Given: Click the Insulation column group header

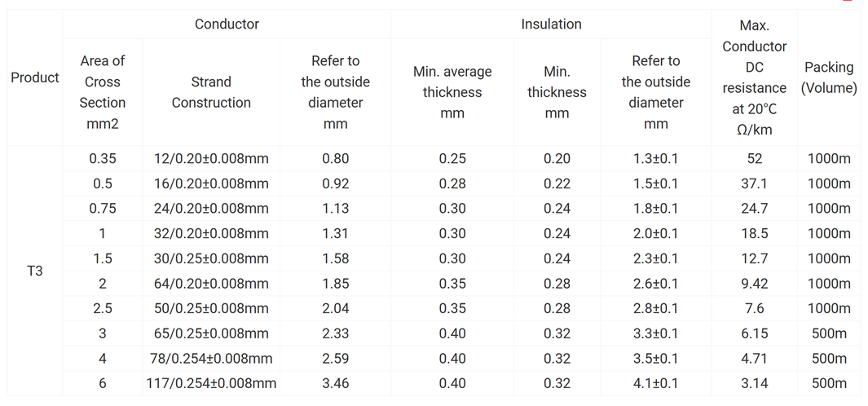Looking at the screenshot, I should [551, 24].
